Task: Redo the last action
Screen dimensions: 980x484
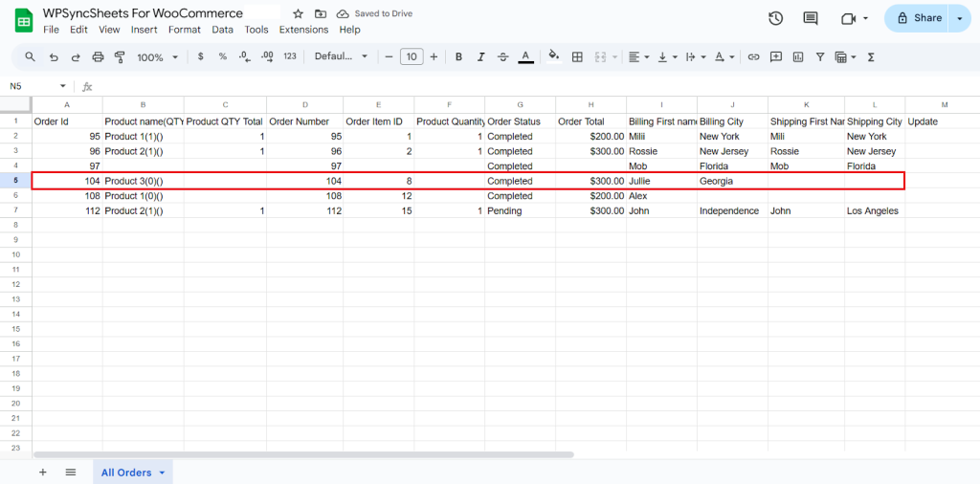Action: pos(76,56)
